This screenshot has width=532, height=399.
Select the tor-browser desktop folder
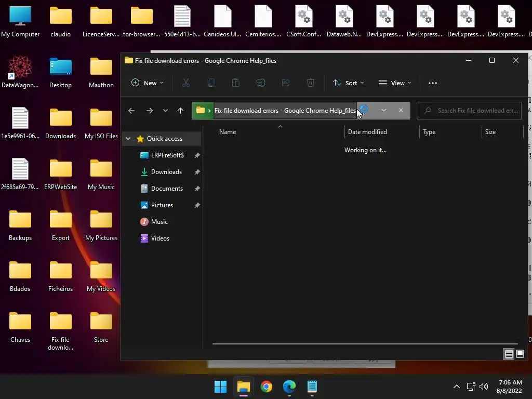(x=141, y=21)
